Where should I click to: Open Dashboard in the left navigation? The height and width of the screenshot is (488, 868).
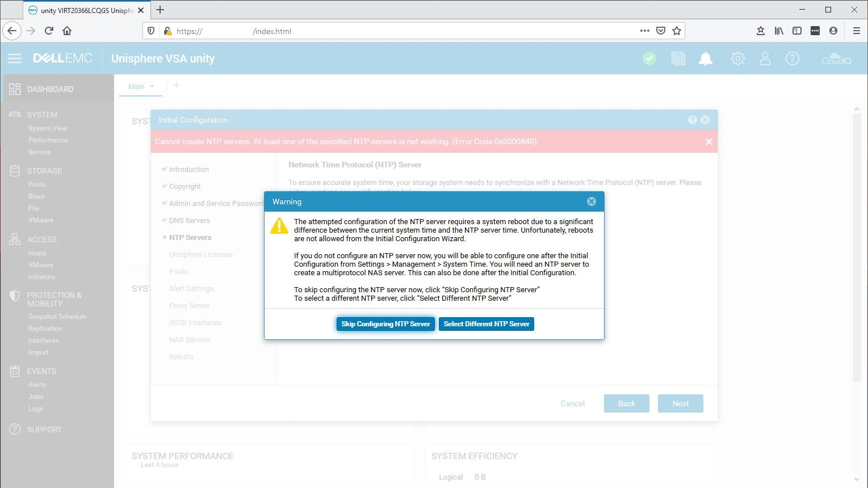[x=50, y=89]
